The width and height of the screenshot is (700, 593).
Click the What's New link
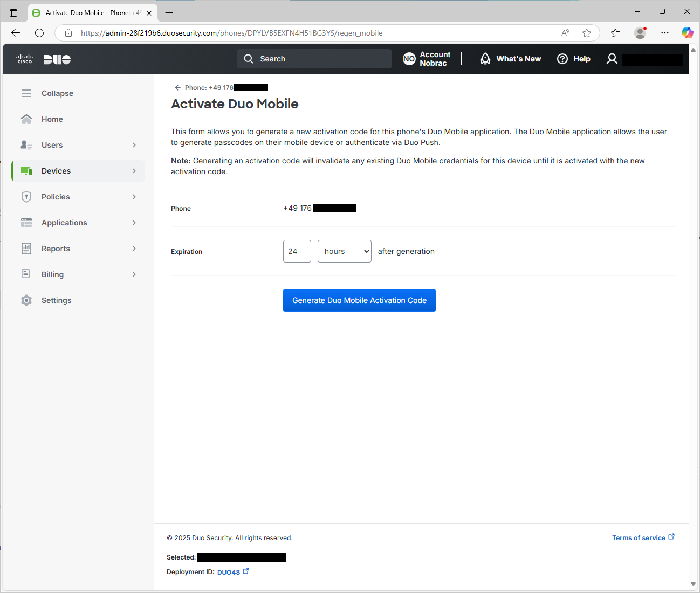tap(518, 59)
